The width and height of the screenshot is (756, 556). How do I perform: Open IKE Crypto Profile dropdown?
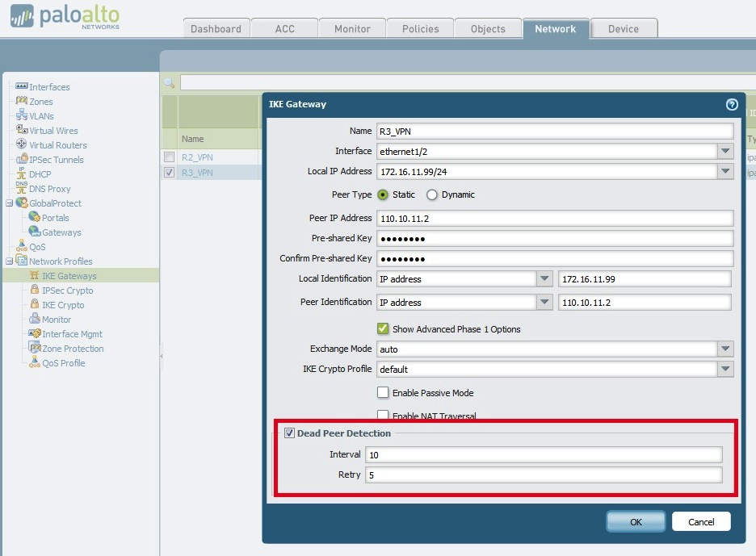point(725,369)
